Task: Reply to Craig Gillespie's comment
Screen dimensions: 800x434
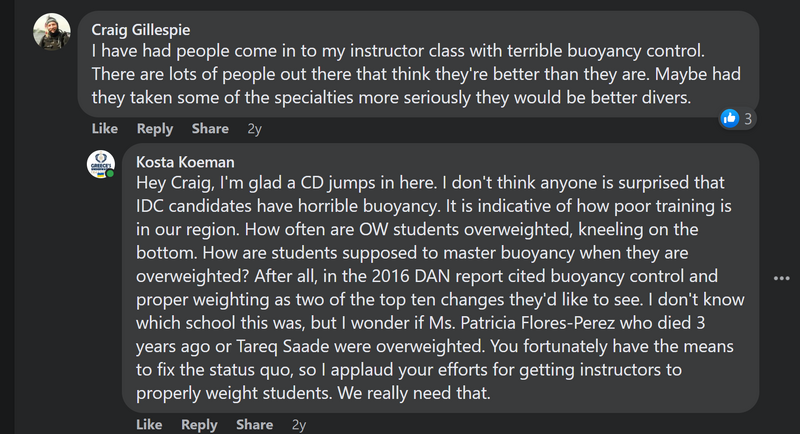Action: [154, 128]
